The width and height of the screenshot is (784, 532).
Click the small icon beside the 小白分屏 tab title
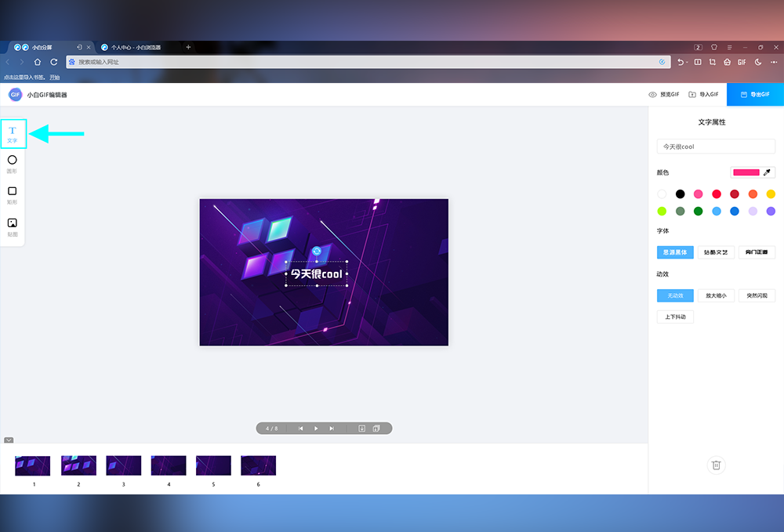click(79, 47)
